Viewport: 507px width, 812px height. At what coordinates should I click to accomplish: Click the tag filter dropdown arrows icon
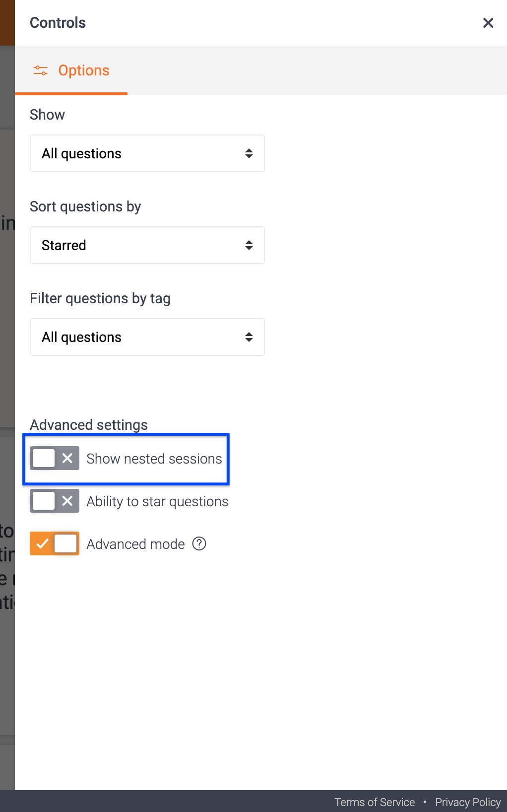[249, 337]
